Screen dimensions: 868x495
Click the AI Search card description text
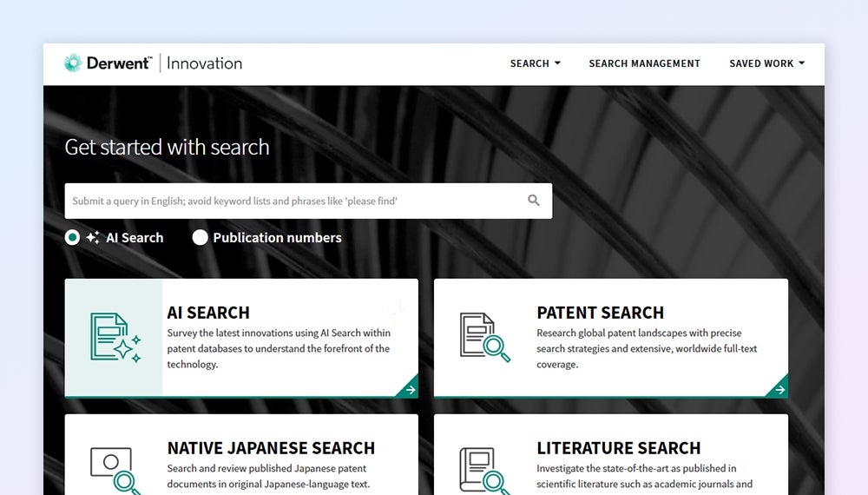(279, 348)
